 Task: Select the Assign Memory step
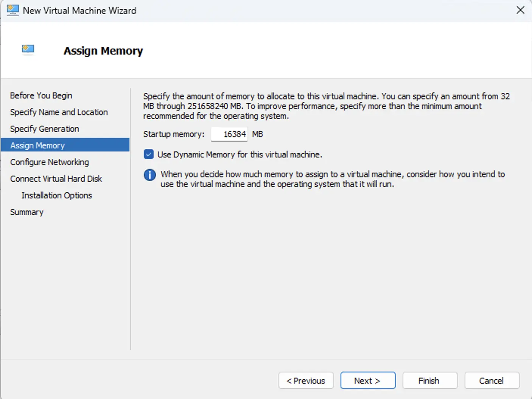pyautogui.click(x=37, y=145)
